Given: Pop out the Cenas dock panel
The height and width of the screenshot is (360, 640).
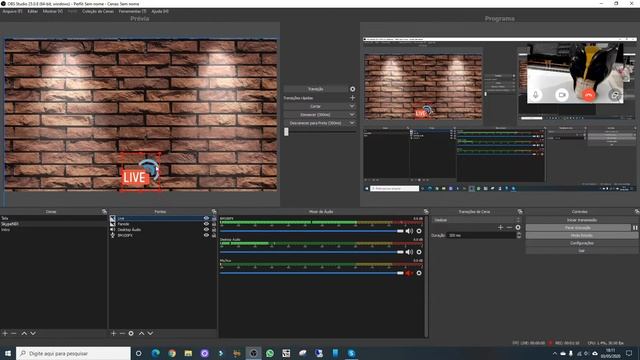Looking at the screenshot, I should pos(104,211).
